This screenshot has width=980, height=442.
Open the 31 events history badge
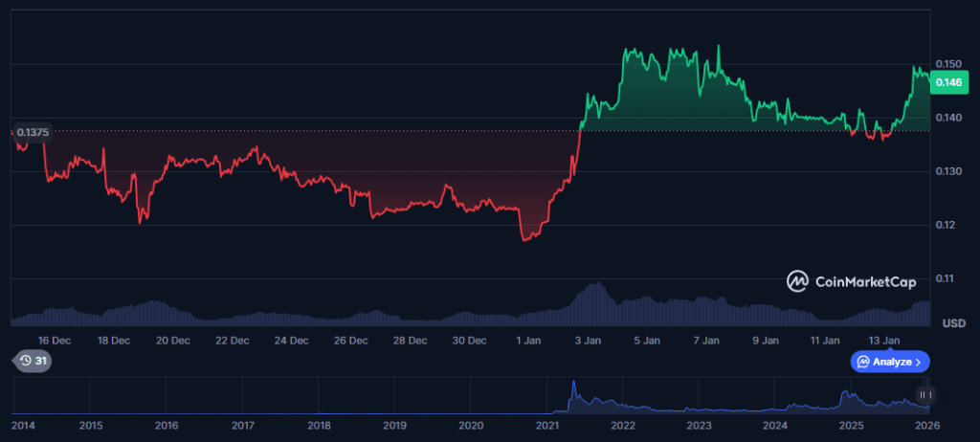pos(33,361)
